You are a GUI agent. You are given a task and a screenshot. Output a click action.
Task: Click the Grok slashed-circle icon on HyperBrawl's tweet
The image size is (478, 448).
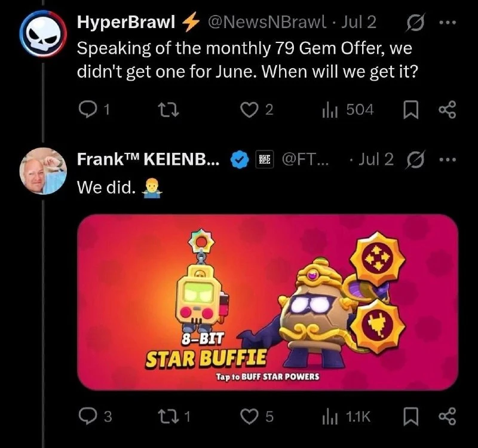pos(415,23)
